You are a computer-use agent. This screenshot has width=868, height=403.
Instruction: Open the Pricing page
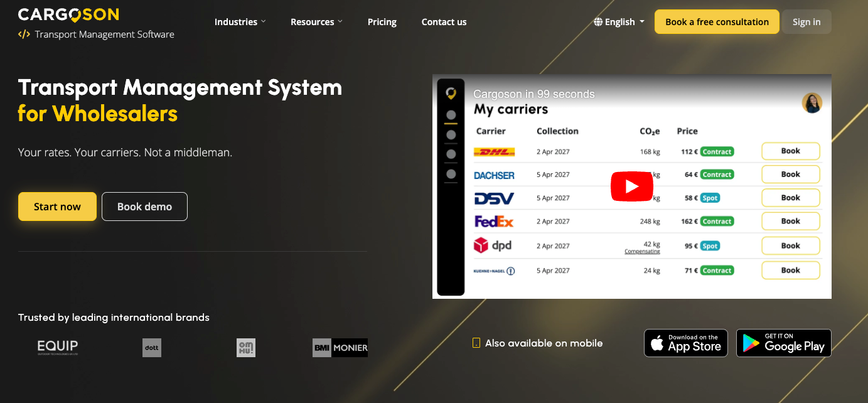pos(382,22)
